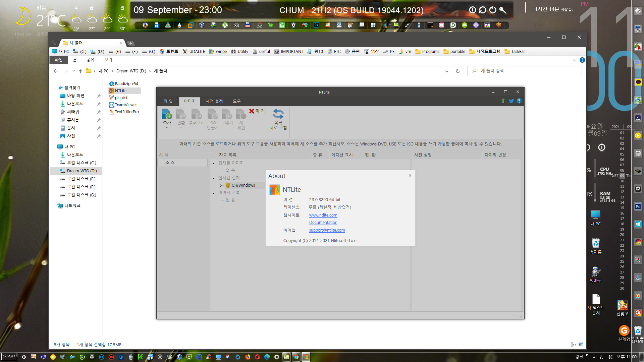The width and height of the screenshot is (644, 362).
Task: Close the About dialog
Action: click(x=410, y=176)
